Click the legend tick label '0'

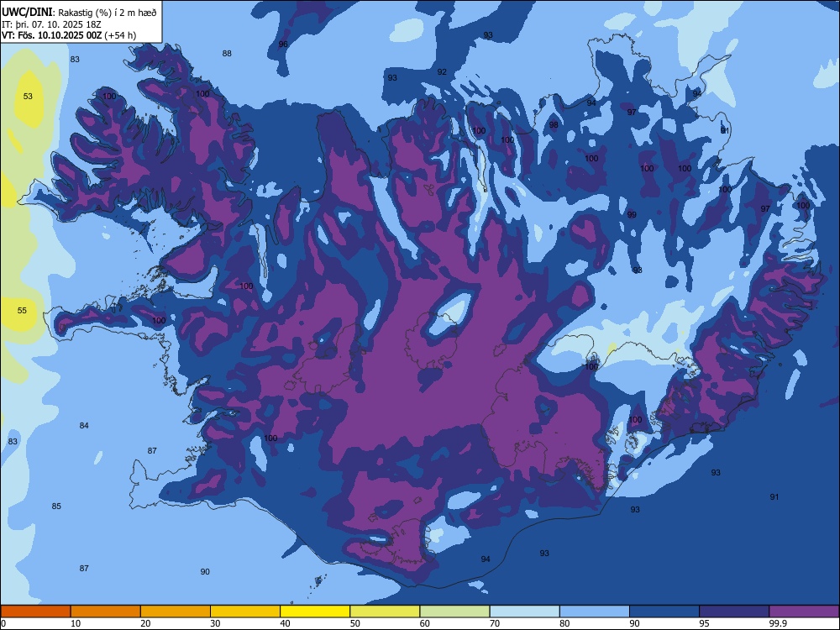(3, 623)
